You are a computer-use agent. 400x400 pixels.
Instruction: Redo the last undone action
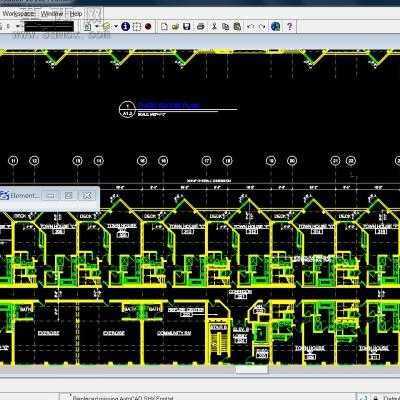click(262, 27)
